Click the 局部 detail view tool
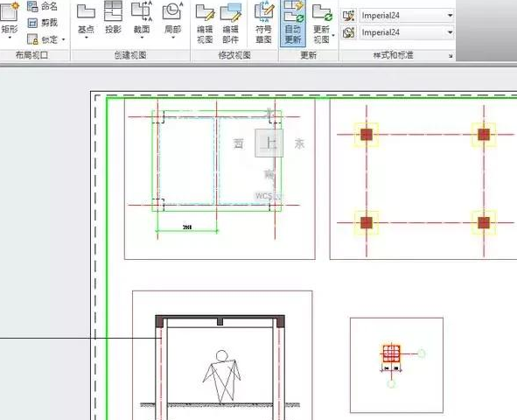The width and height of the screenshot is (517, 420). pos(173,18)
